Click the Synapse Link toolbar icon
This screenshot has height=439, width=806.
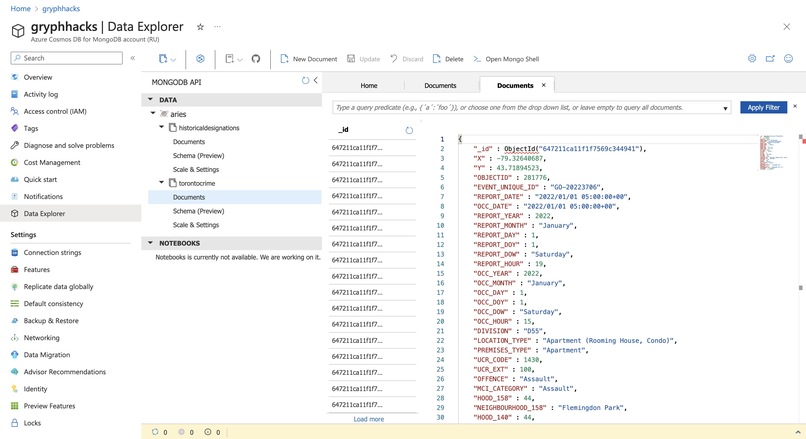(200, 59)
